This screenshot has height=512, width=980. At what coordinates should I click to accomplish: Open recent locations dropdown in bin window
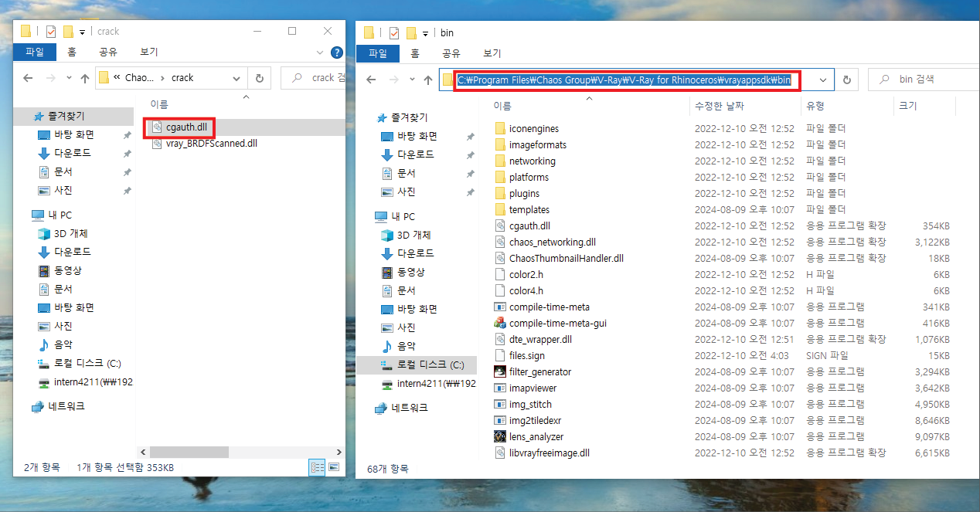tap(413, 80)
